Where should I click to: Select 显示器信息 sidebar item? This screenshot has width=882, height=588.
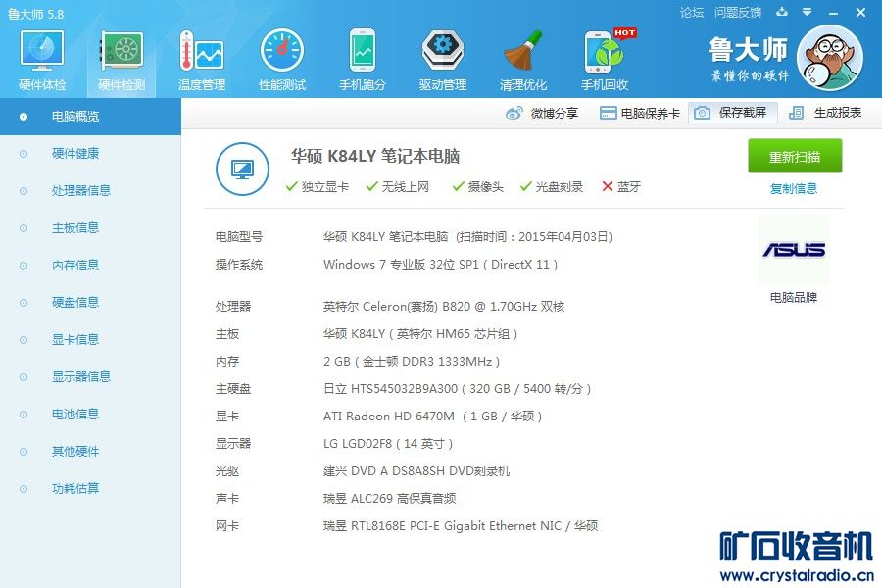pyautogui.click(x=90, y=376)
